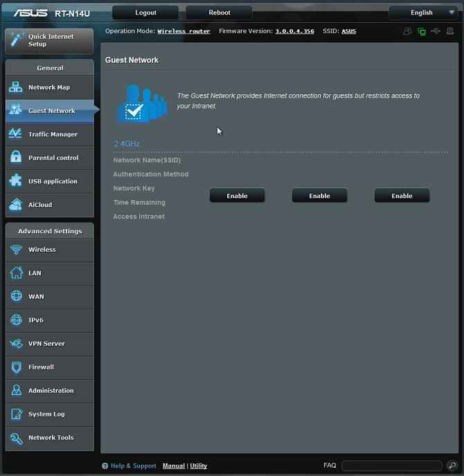Click Quick Internet Setup button
Viewport: 464px width, 476px height.
point(49,41)
